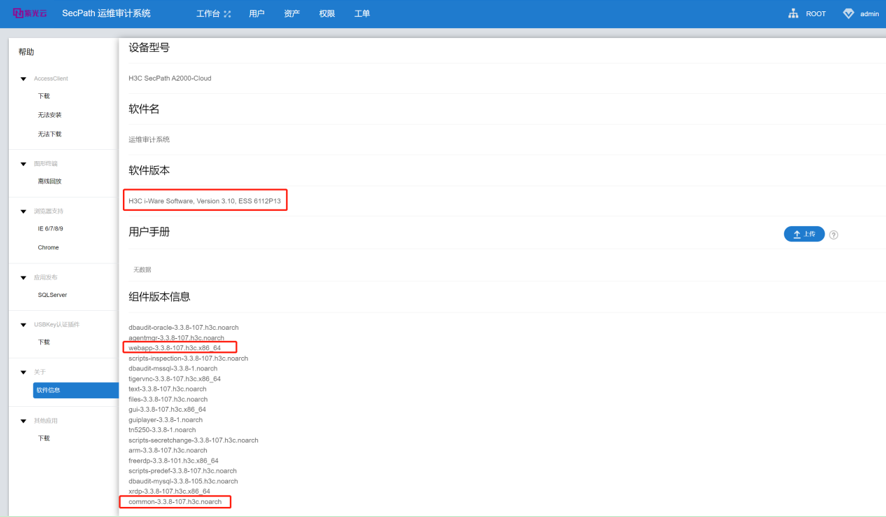Open 下载 under USBKey认证插件

pos(44,342)
